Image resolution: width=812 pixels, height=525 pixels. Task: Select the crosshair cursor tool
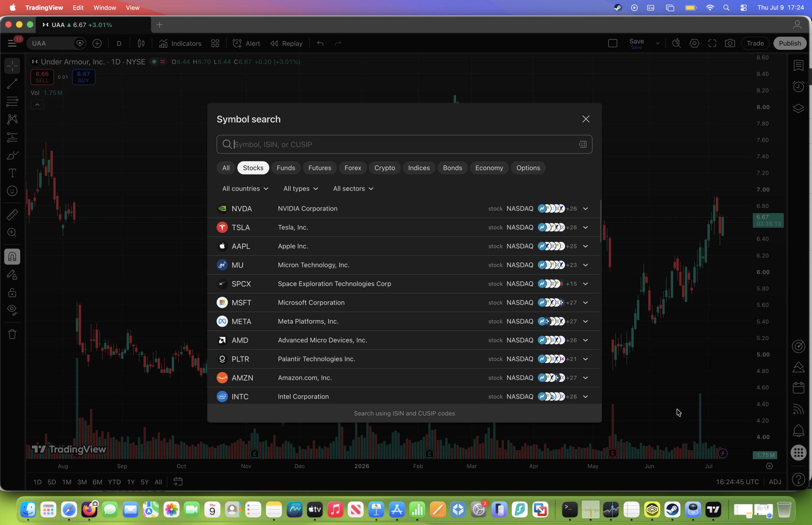point(12,66)
